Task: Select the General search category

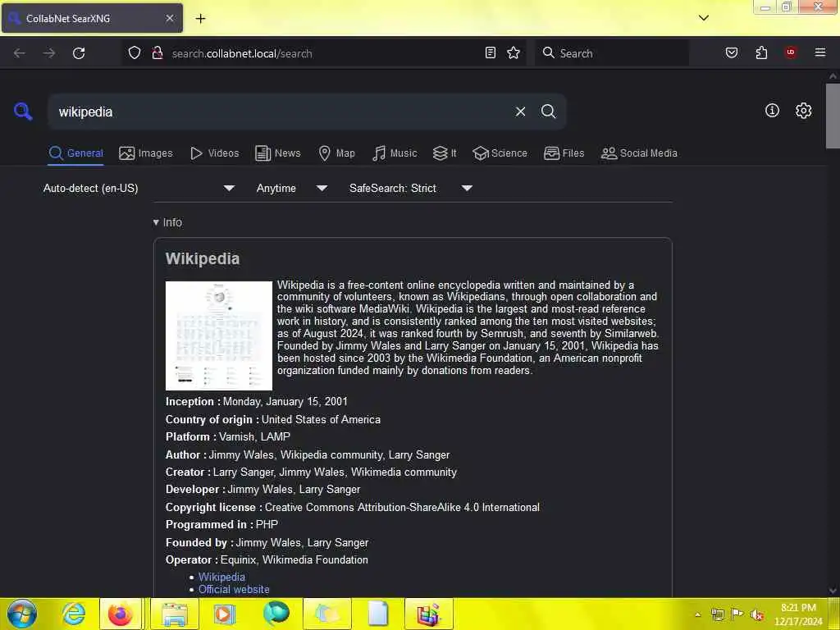Action: [x=75, y=153]
